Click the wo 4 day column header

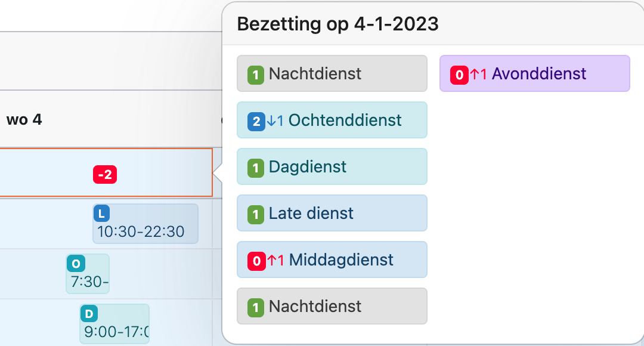(x=24, y=119)
